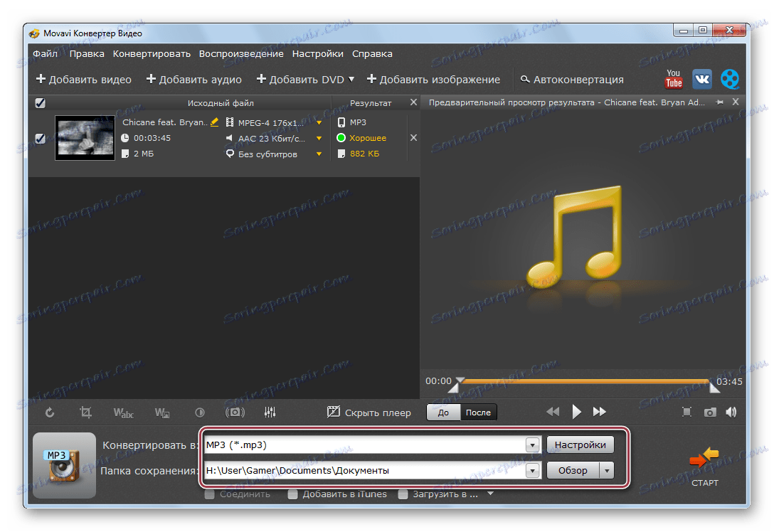Enable the Соединить checkbox

[209, 494]
